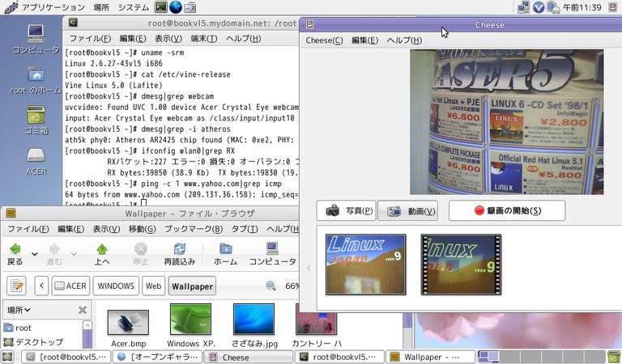Open the Edit menu in Cheese
The image size is (622, 364).
(x=364, y=40)
